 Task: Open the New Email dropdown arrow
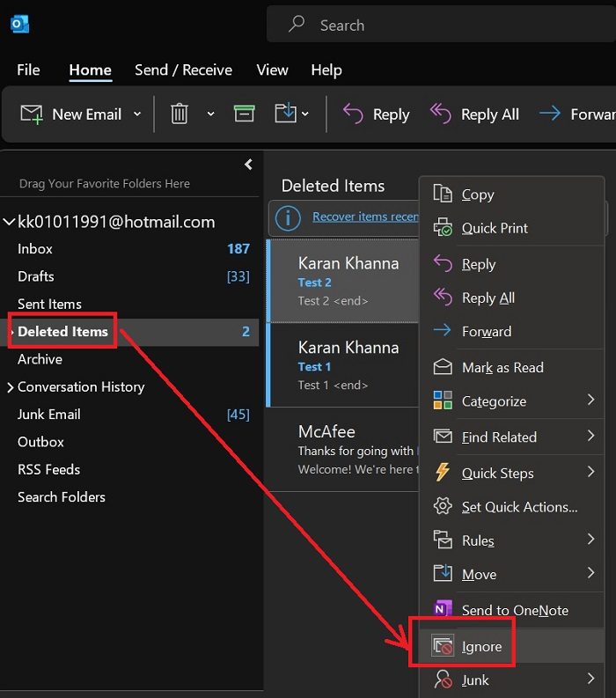click(137, 114)
